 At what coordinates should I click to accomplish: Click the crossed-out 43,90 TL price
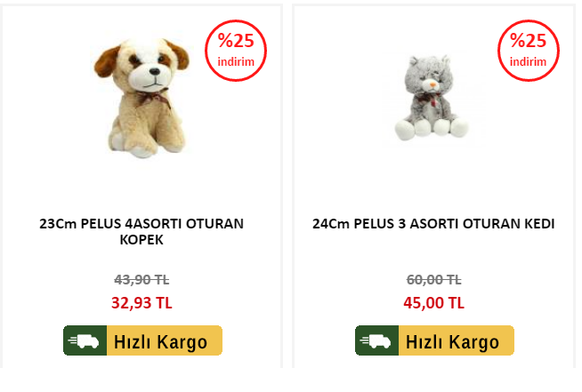[141, 279]
